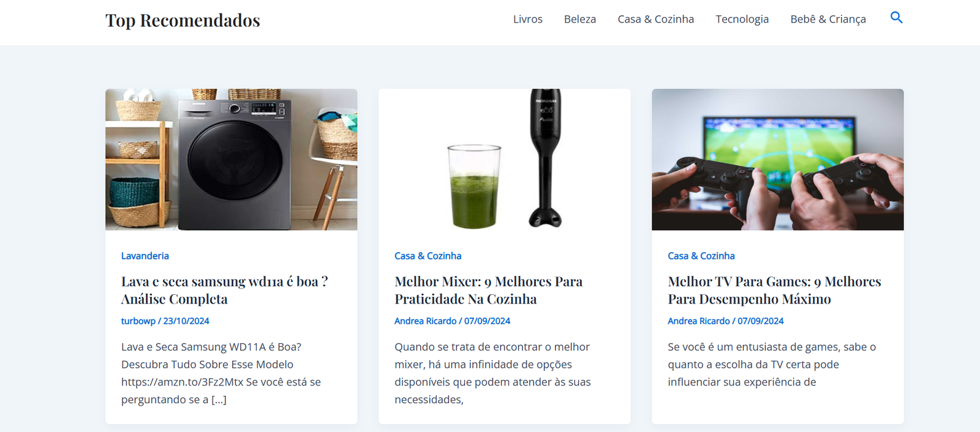This screenshot has height=432, width=980.
Task: Click the Samsung post excerpt text
Action: (x=221, y=373)
